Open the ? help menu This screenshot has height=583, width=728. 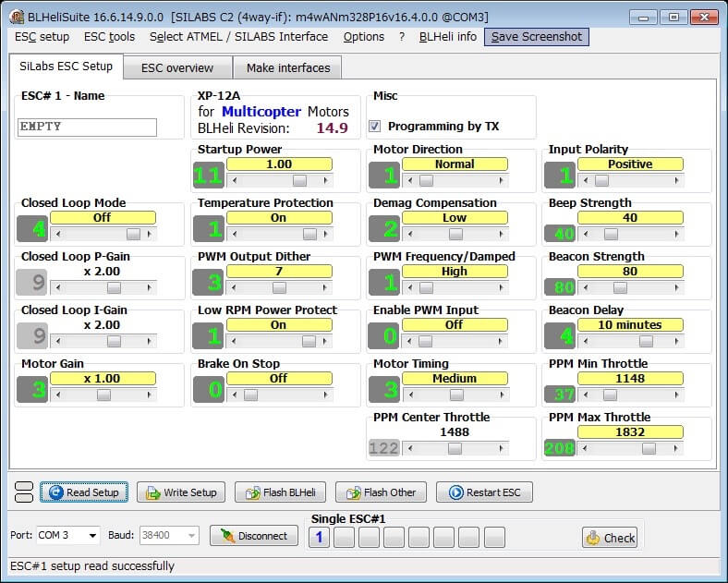coord(402,37)
